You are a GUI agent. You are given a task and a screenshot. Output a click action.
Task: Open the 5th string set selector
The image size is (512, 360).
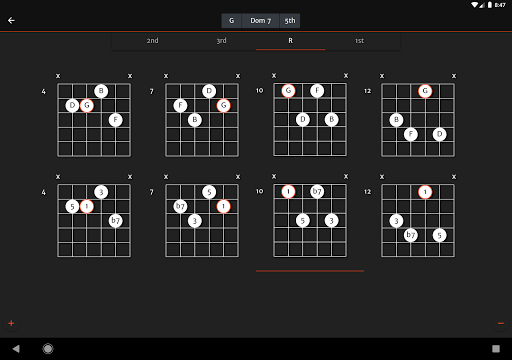290,21
